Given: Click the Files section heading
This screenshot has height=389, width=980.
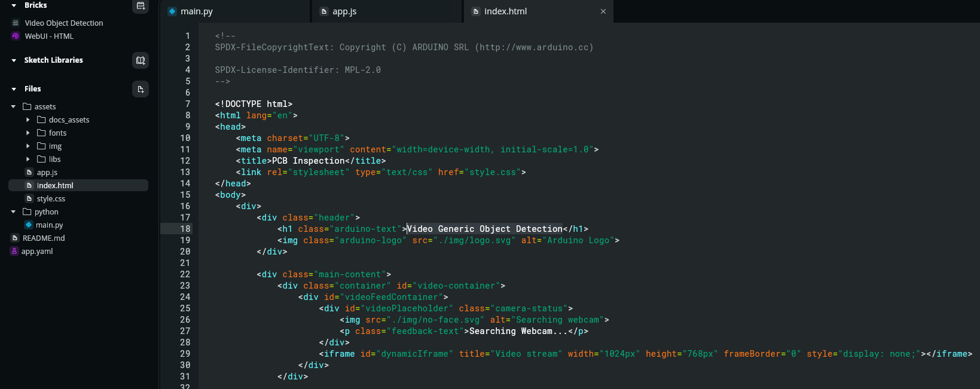Looking at the screenshot, I should tap(33, 89).
